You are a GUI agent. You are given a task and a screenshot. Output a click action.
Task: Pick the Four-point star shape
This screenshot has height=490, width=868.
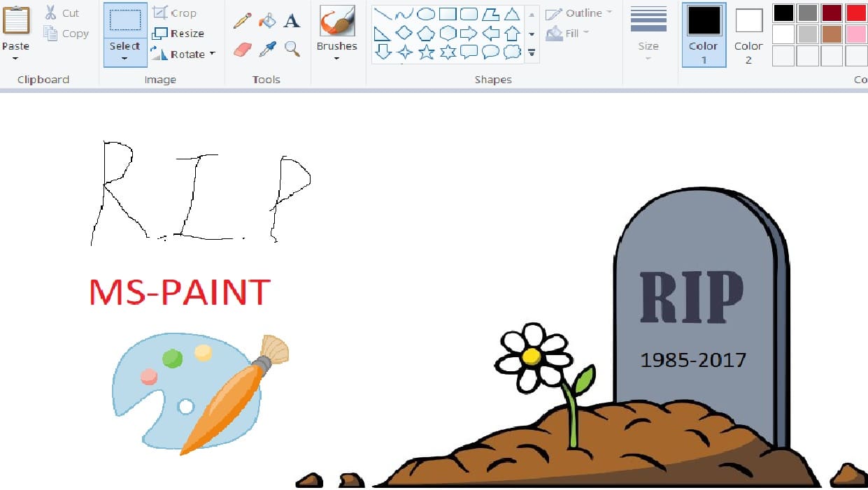pyautogui.click(x=404, y=52)
